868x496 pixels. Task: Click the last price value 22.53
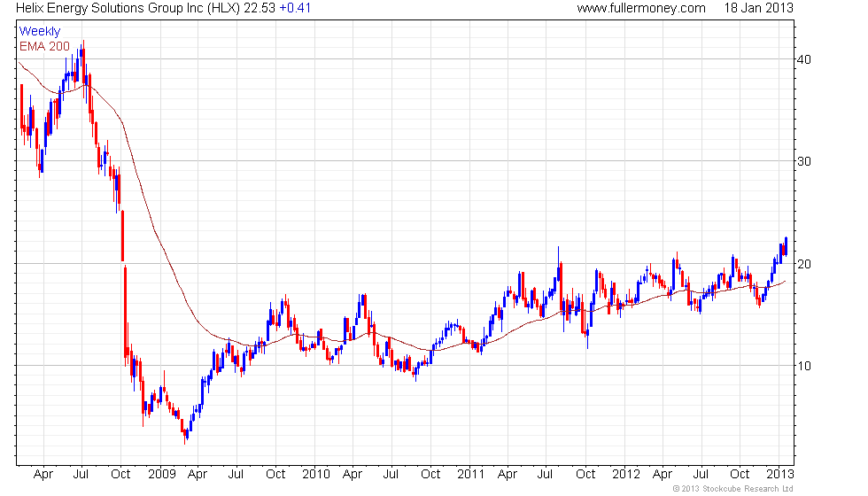260,9
